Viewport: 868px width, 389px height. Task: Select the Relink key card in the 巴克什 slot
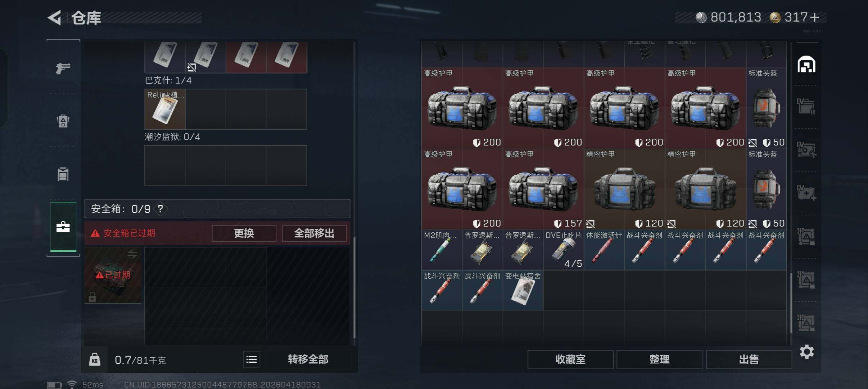point(165,109)
